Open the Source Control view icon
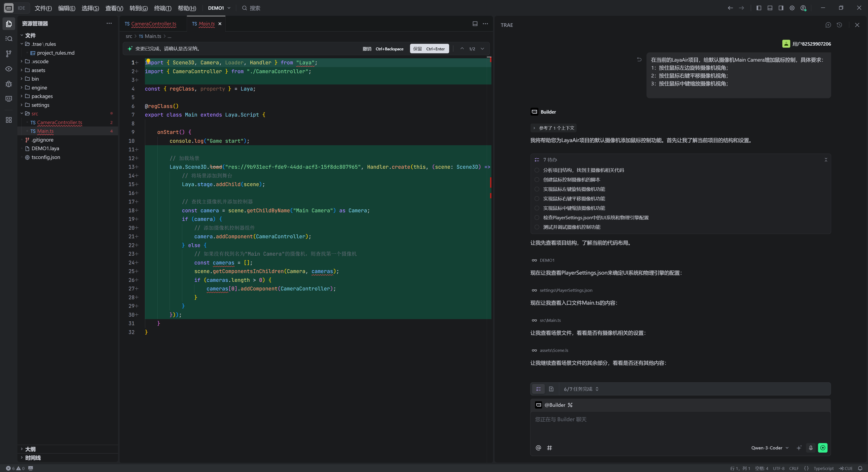 [9, 54]
